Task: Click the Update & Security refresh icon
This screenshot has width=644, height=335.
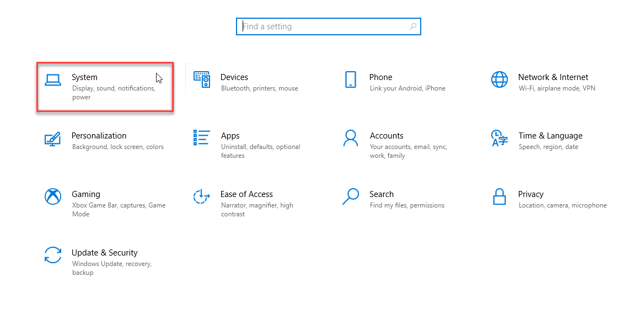Action: [x=53, y=255]
